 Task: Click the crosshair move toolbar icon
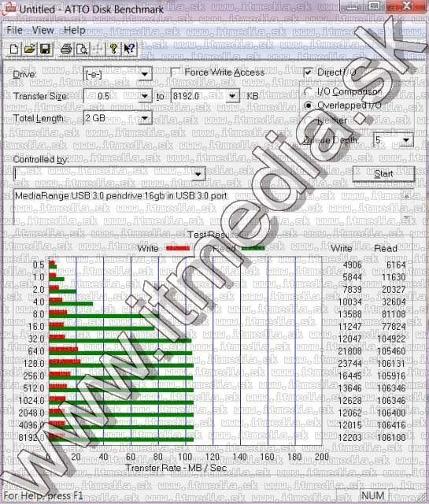click(98, 49)
